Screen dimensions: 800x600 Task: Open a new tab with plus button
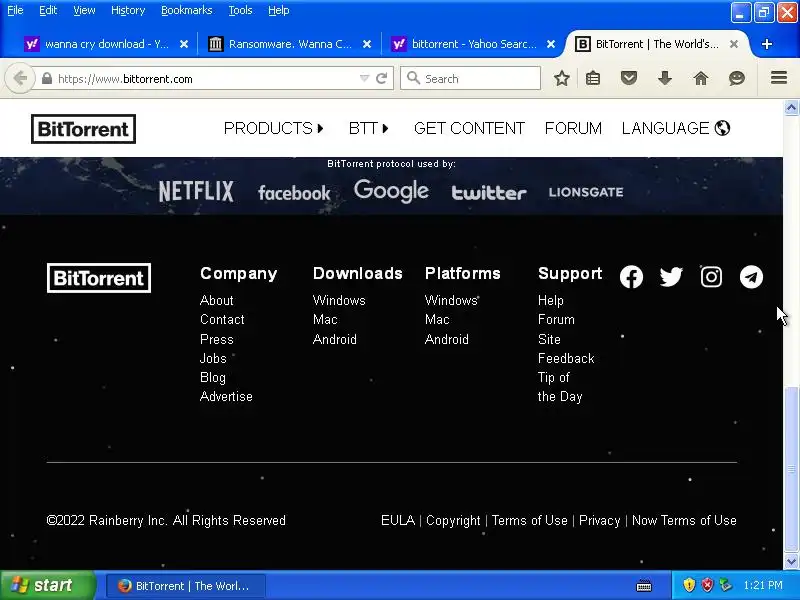766,44
